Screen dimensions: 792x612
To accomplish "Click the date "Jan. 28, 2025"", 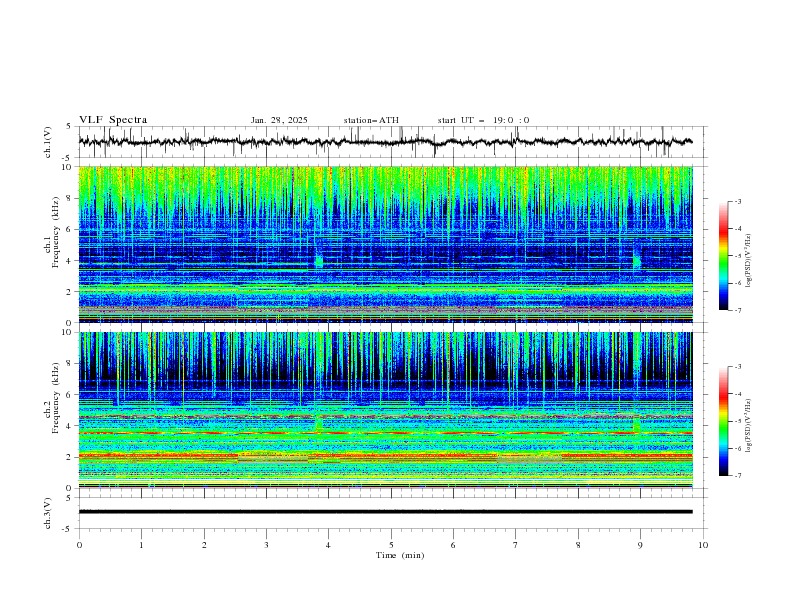I will pyautogui.click(x=279, y=120).
